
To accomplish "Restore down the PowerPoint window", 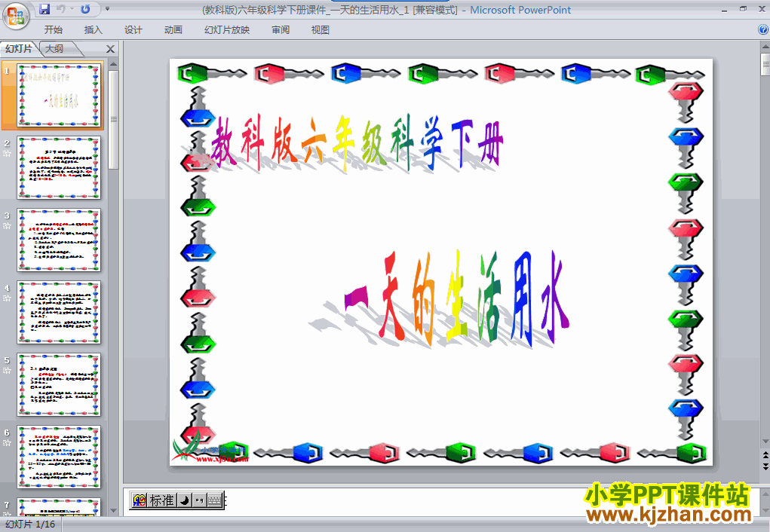I will [743, 9].
